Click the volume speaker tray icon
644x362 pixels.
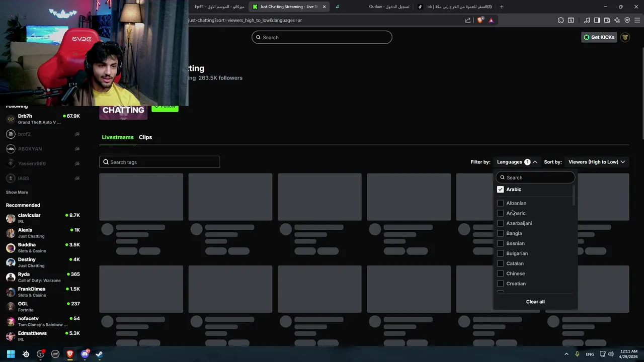point(611,354)
